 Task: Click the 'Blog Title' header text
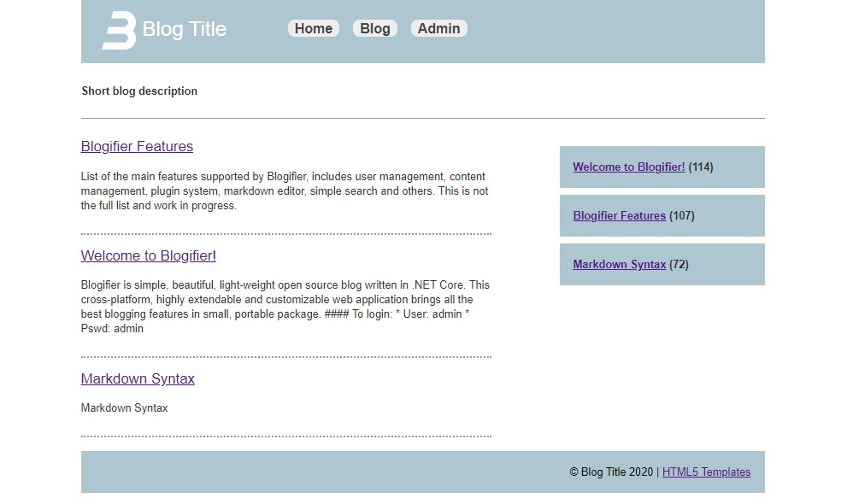coord(184,29)
